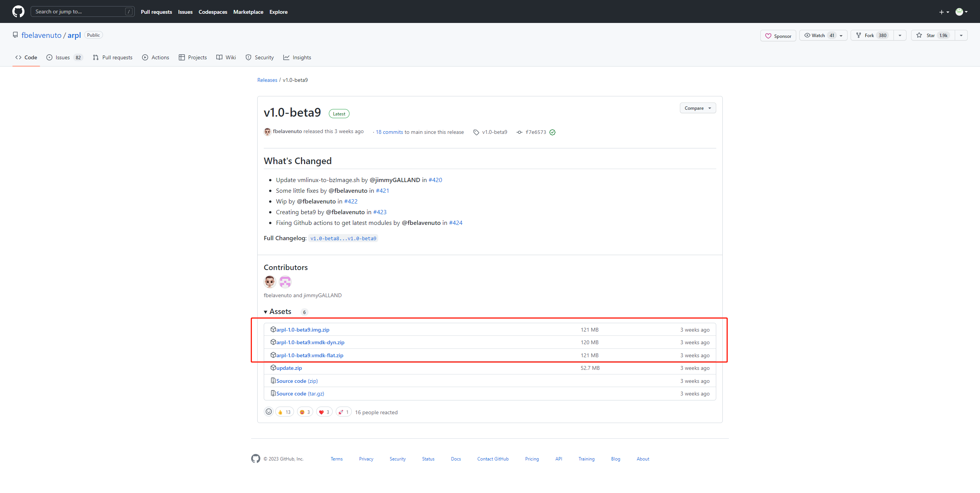Click the GitHub Octocat logo in header
The height and width of the screenshot is (493, 980).
(x=18, y=11)
